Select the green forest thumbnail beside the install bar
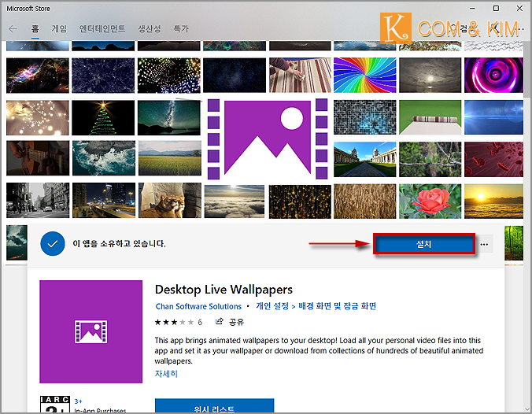 [x=514, y=243]
